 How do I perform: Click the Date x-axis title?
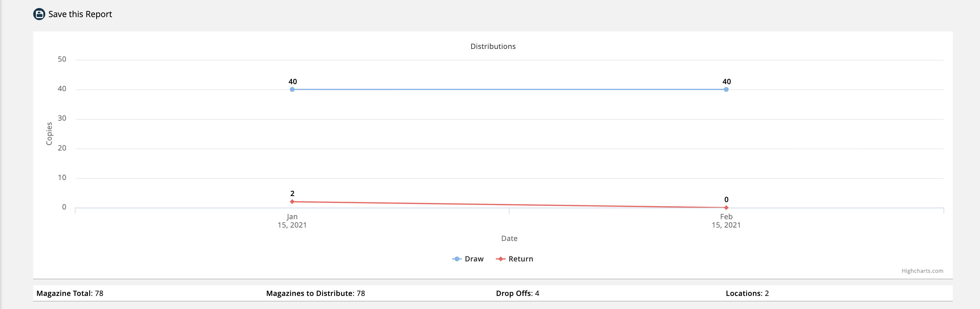(x=509, y=238)
